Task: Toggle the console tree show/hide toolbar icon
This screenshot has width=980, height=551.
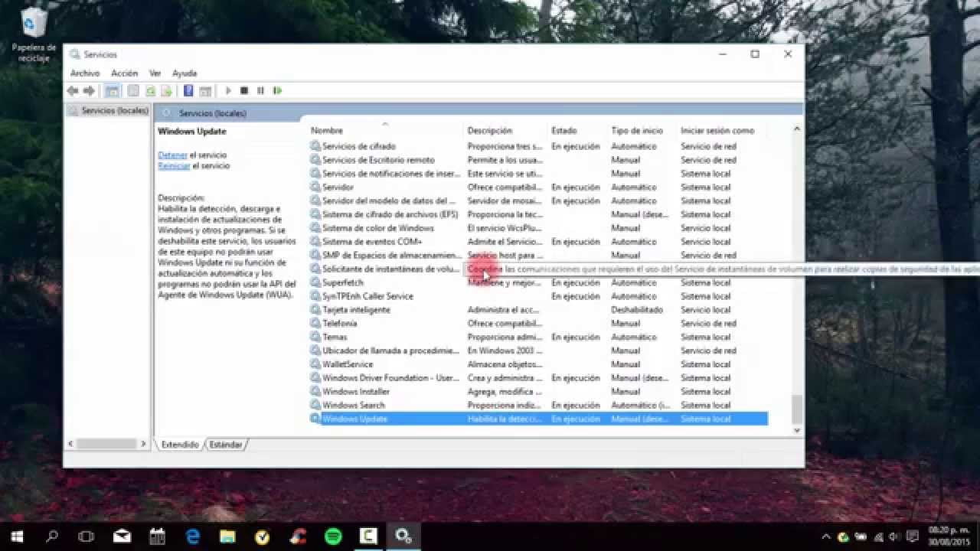Action: (x=112, y=91)
